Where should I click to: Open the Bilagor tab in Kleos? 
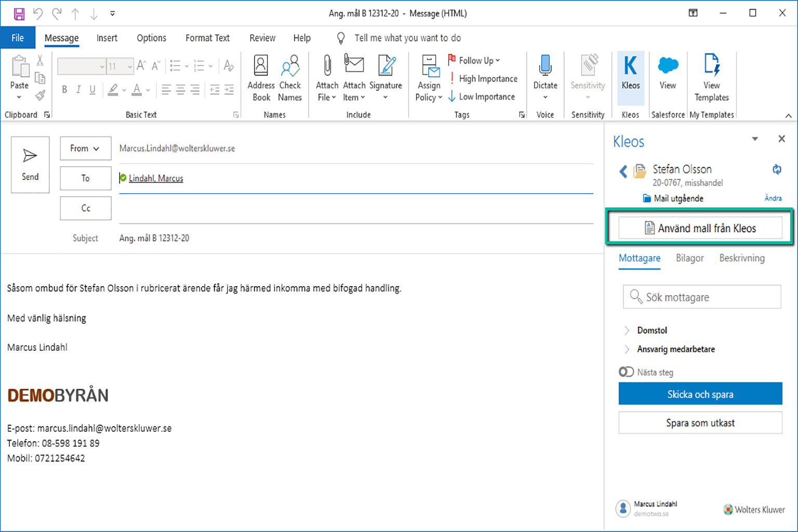click(x=689, y=258)
